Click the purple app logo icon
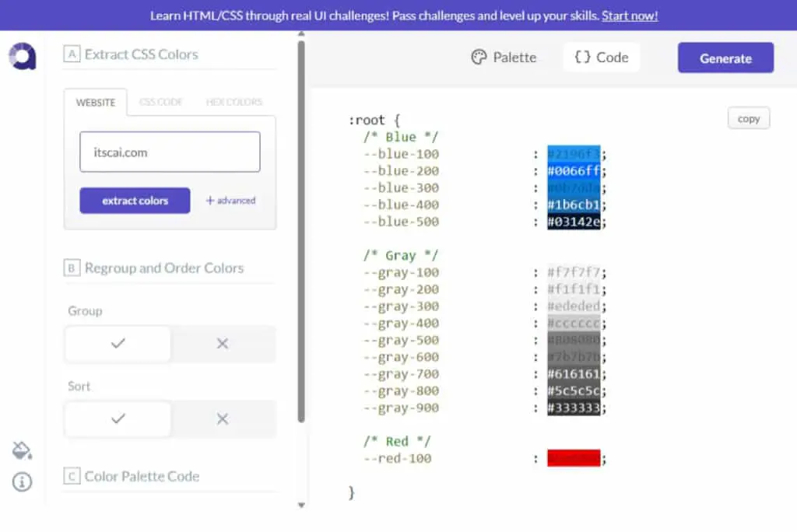Image resolution: width=797 pixels, height=532 pixels. (x=23, y=56)
